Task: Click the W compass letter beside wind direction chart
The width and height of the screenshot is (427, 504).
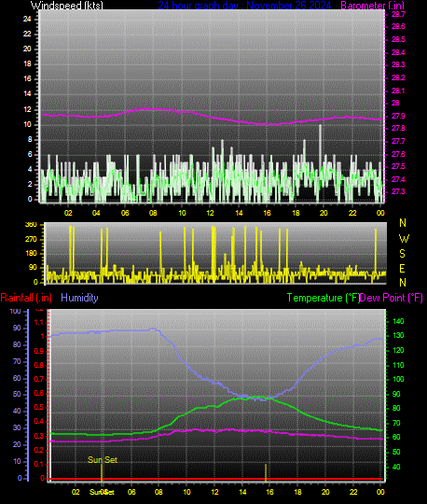Action: (x=404, y=239)
